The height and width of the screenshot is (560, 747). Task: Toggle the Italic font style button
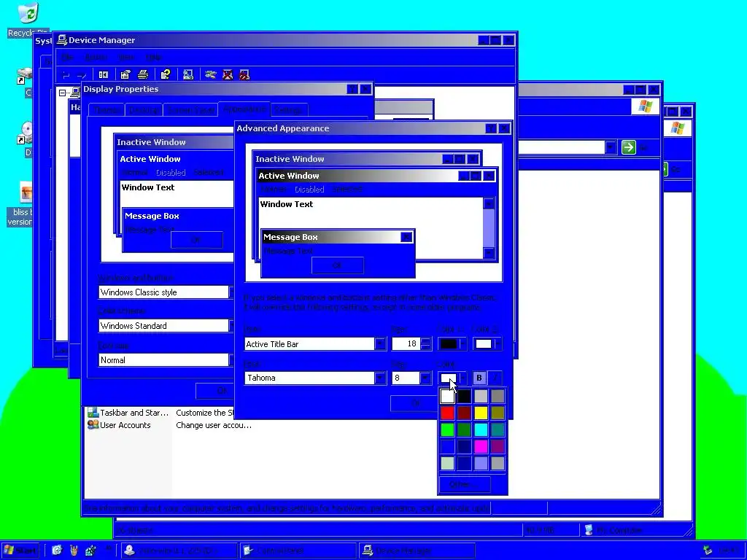click(x=495, y=378)
